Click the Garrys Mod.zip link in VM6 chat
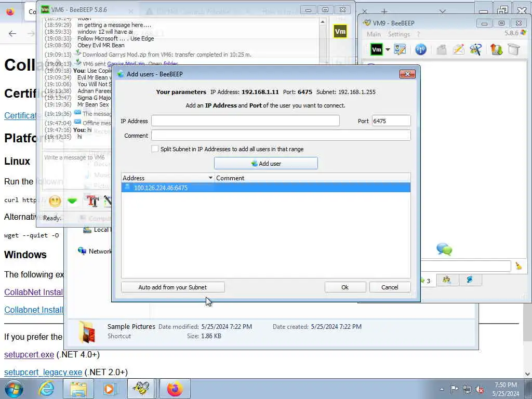 [126, 64]
